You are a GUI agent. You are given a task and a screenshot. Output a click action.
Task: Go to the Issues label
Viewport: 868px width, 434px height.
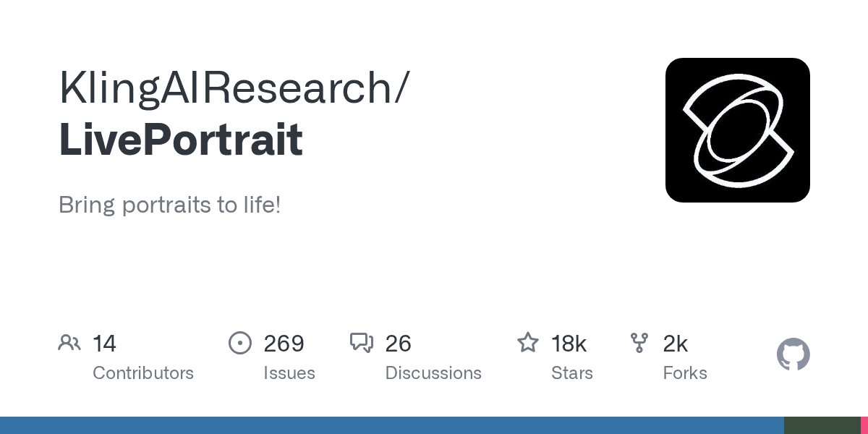point(289,373)
